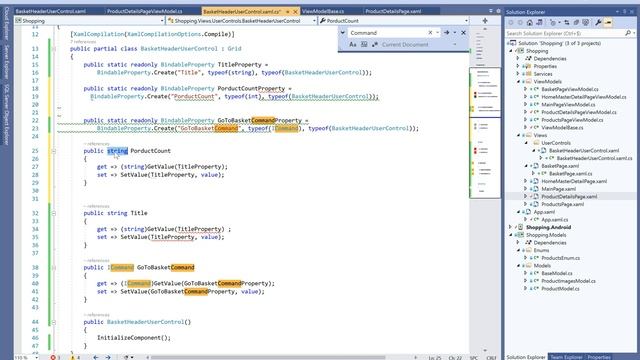Collapse code block at line 25 PorductCount
The image size is (640, 360).
tap(53, 151)
